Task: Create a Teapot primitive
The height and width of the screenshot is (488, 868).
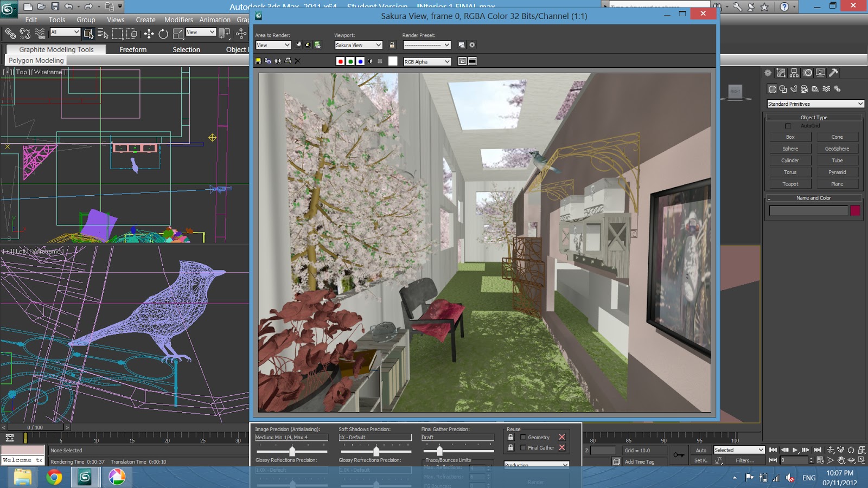Action: [x=790, y=184]
